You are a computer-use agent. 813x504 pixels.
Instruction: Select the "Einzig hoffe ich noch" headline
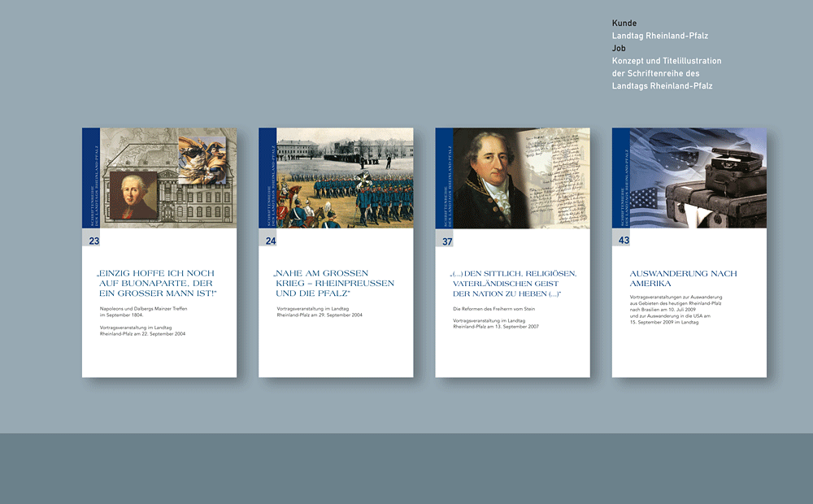[156, 283]
